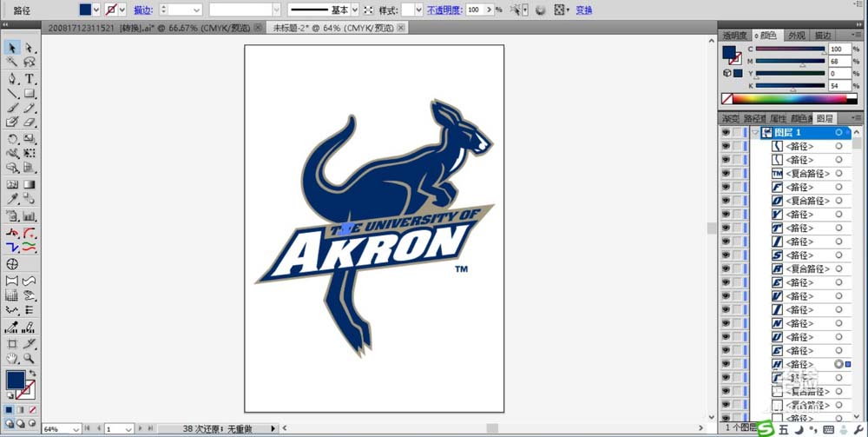Select the Hand tool
The image size is (868, 437).
tap(12, 358)
